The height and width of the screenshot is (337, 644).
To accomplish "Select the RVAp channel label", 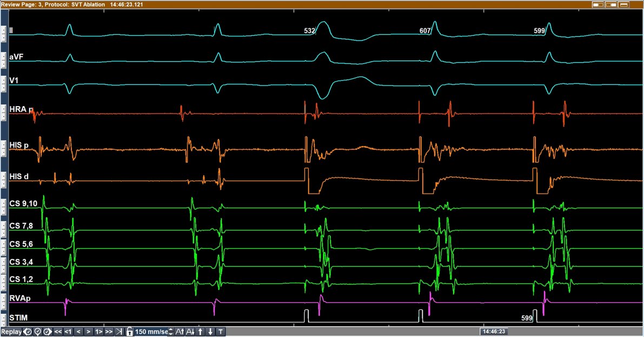I will click(x=19, y=298).
